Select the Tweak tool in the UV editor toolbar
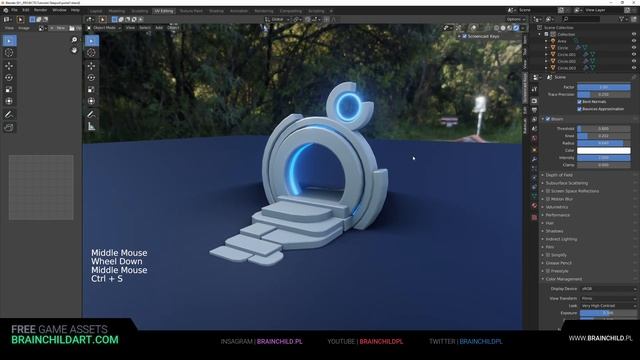The image size is (640, 360). (9, 40)
